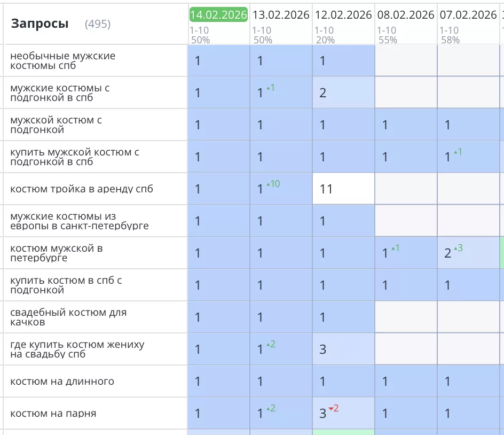Open query 'необычные мужские костюмы спб'

[x=63, y=61]
